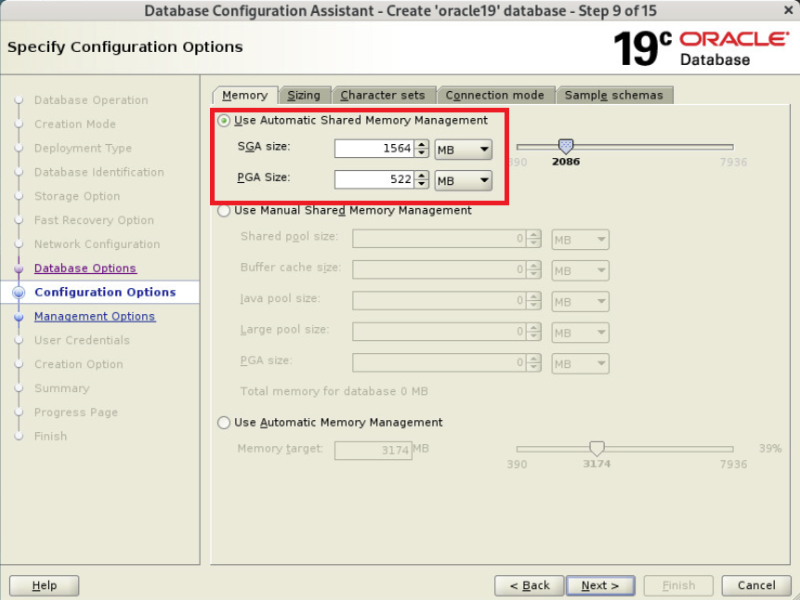This screenshot has height=600, width=800.
Task: Open the Character sets tab
Action: pos(383,95)
